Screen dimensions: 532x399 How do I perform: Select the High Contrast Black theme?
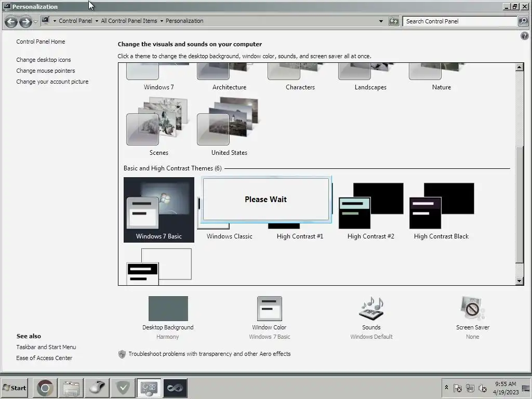coord(441,210)
